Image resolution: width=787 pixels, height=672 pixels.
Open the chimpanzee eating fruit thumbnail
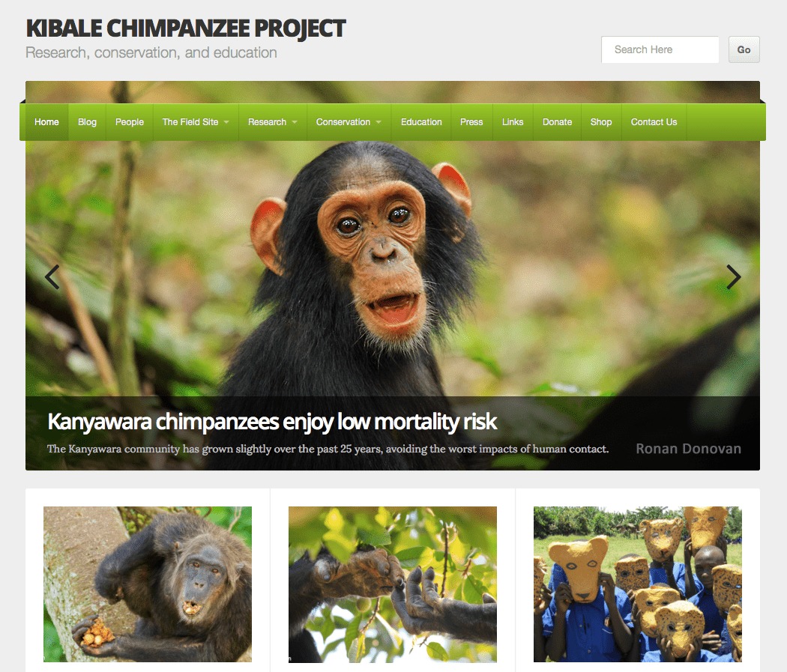[x=148, y=584]
